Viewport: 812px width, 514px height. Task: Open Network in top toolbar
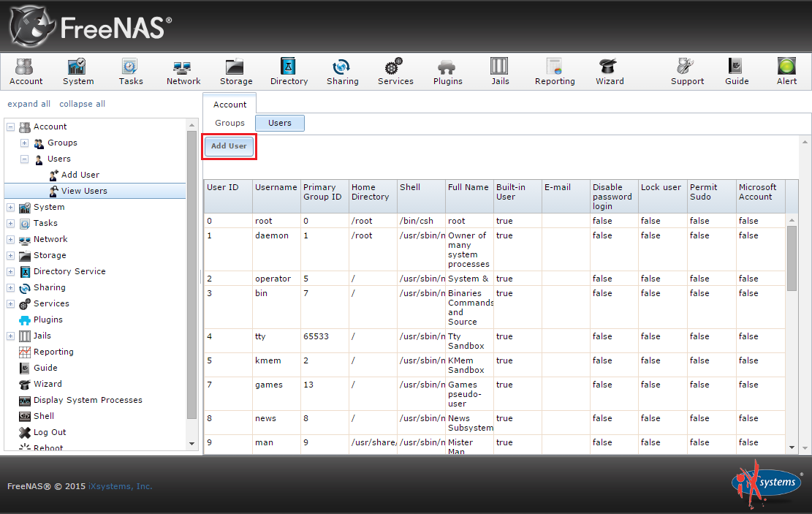(183, 72)
